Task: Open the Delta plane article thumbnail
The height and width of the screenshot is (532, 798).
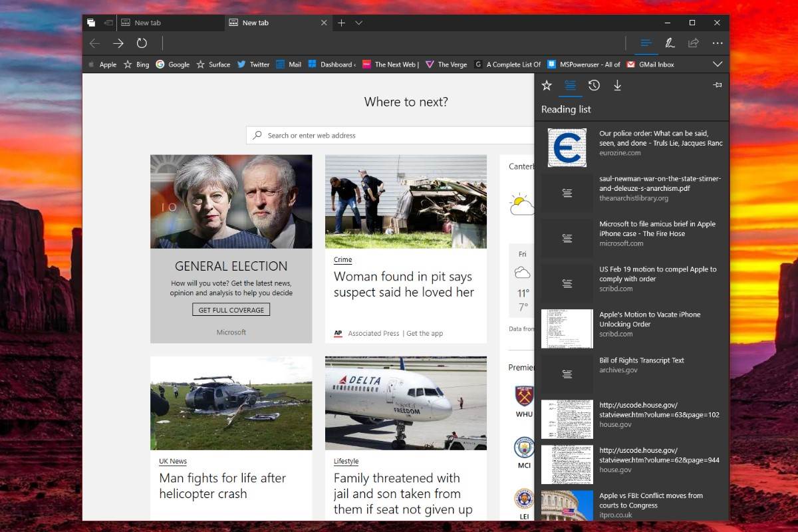Action: tap(406, 403)
